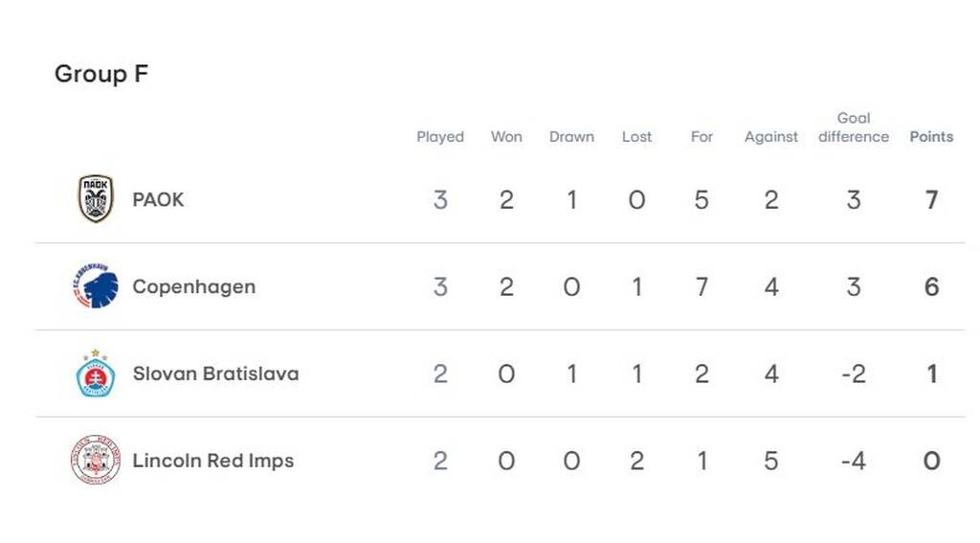980x543 pixels.
Task: Click the Goal difference column header
Action: coord(853,127)
